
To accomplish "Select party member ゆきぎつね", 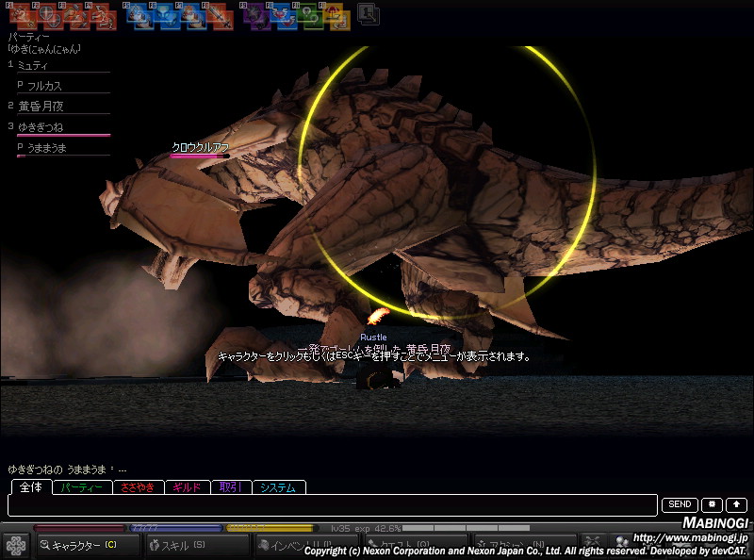I will [41, 127].
